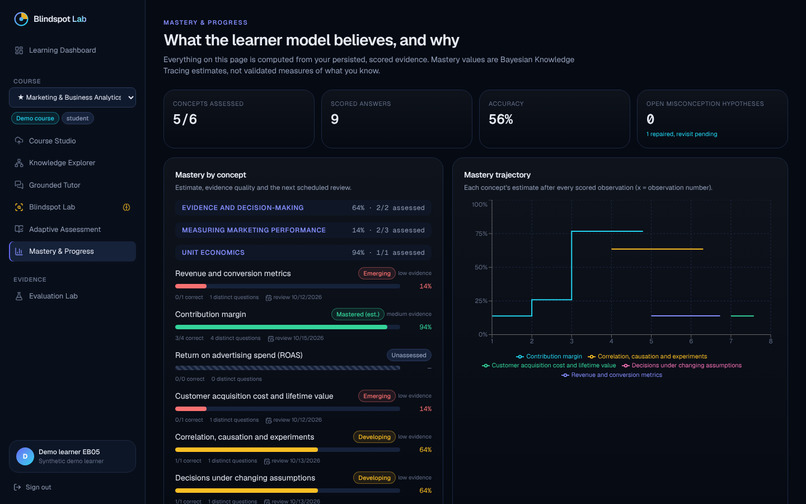Click 'Return on advertising spend (ROAS)' title
806x504 pixels.
[239, 355]
